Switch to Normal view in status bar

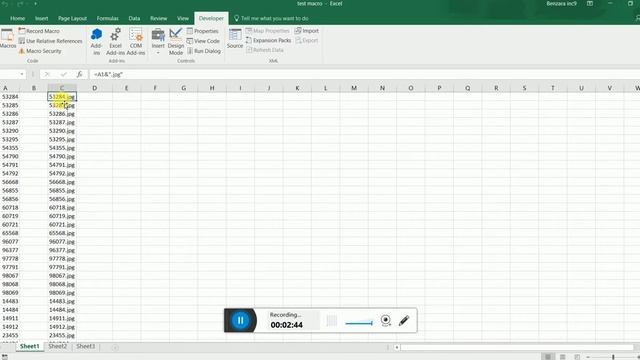(548, 357)
